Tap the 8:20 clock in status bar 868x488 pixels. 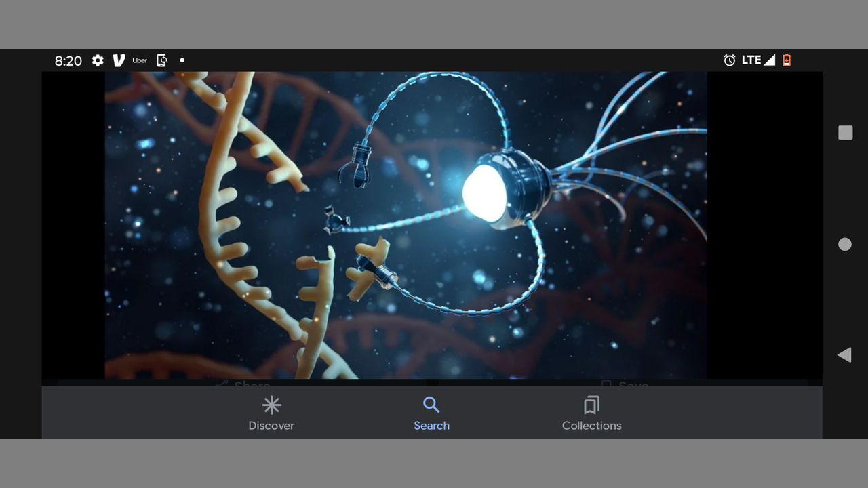point(68,61)
